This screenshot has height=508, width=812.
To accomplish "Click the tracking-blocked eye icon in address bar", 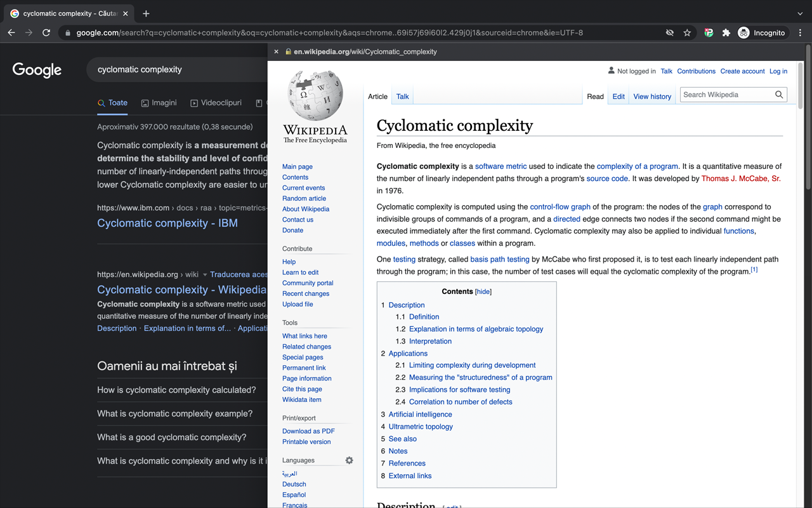I will tap(669, 32).
